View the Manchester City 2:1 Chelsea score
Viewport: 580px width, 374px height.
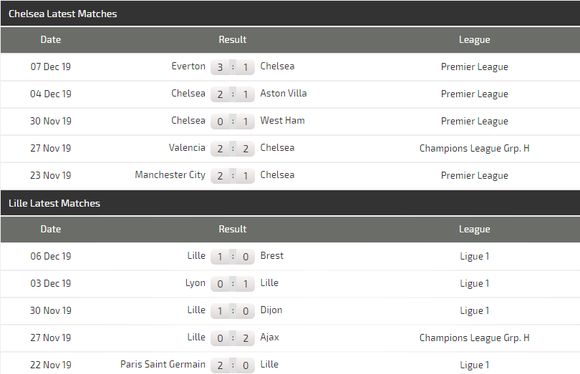(233, 176)
